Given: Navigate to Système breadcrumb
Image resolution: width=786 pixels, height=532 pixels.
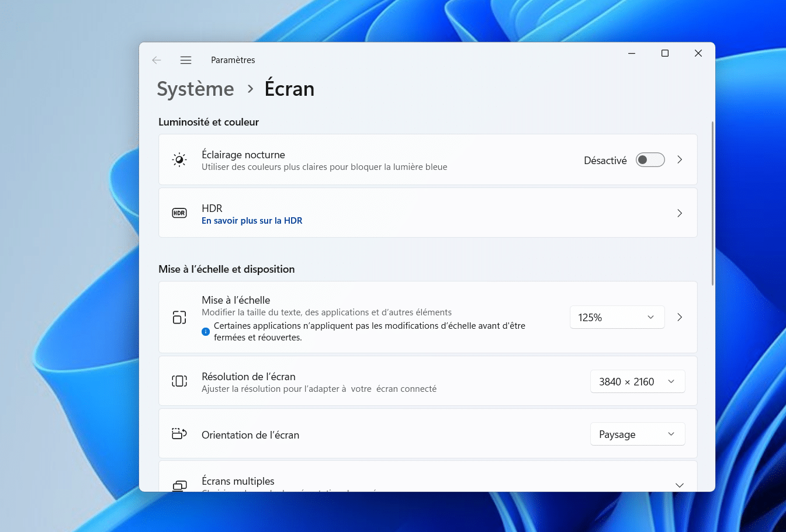Looking at the screenshot, I should pos(195,89).
